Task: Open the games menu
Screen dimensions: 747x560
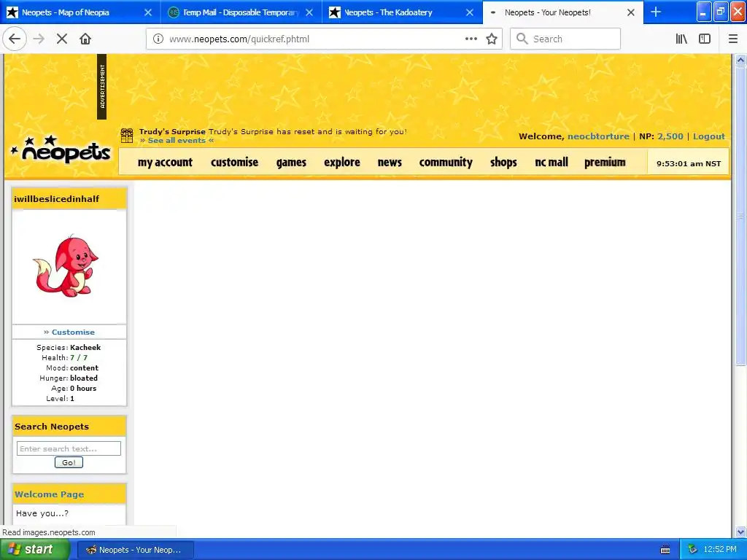Action: point(291,163)
